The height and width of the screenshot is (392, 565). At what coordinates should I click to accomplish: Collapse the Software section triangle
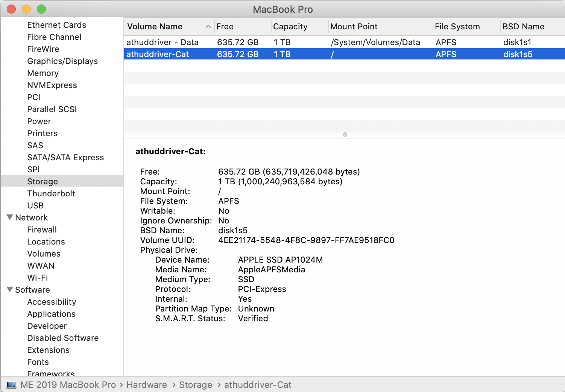(x=10, y=290)
